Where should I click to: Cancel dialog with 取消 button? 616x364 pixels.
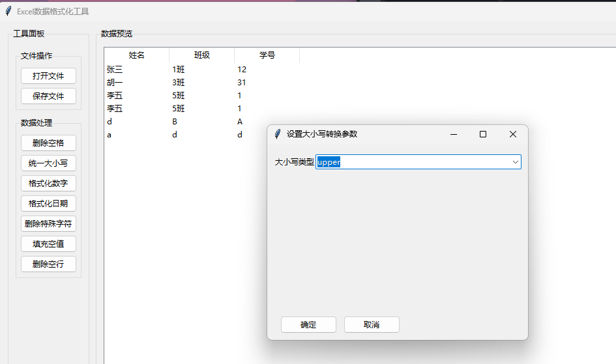372,325
